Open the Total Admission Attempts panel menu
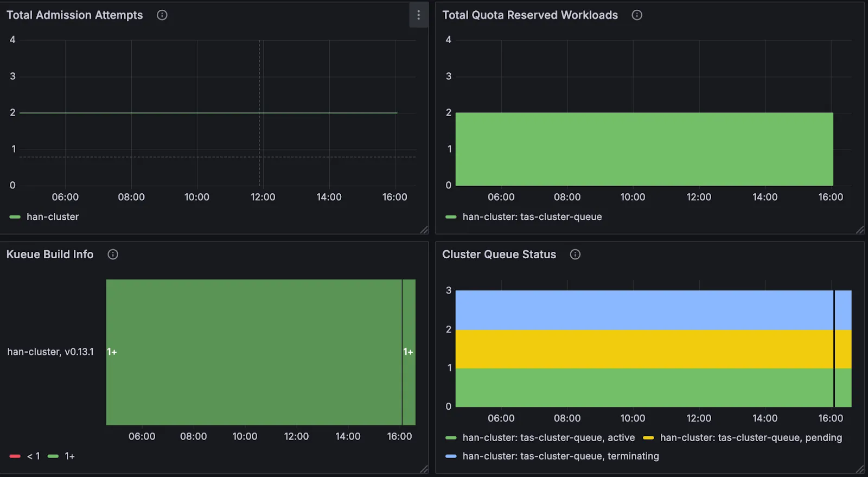868x477 pixels. click(x=418, y=15)
